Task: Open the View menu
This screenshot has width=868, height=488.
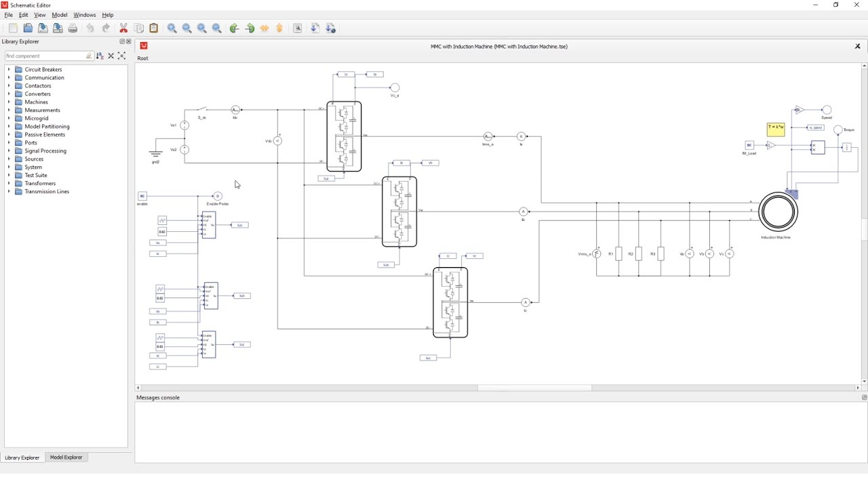Action: tap(40, 15)
